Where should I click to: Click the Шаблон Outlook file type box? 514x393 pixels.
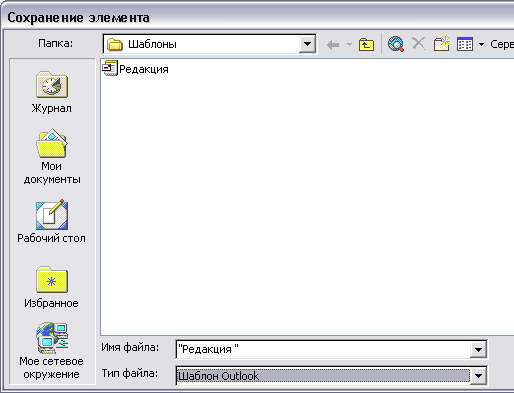point(323,376)
